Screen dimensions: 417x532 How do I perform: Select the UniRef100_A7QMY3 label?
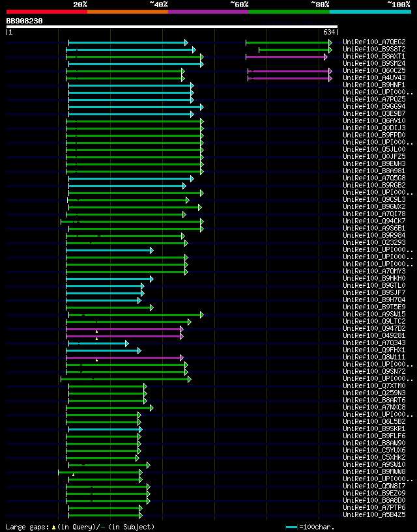(374, 271)
